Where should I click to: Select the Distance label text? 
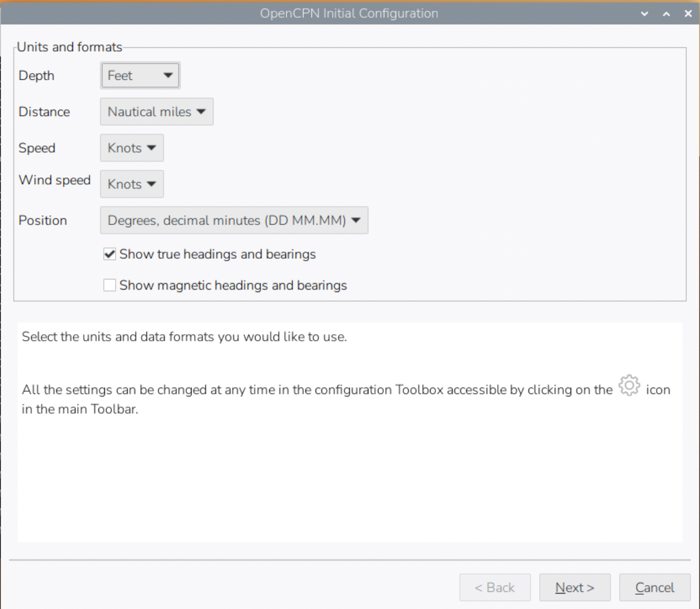coord(44,112)
